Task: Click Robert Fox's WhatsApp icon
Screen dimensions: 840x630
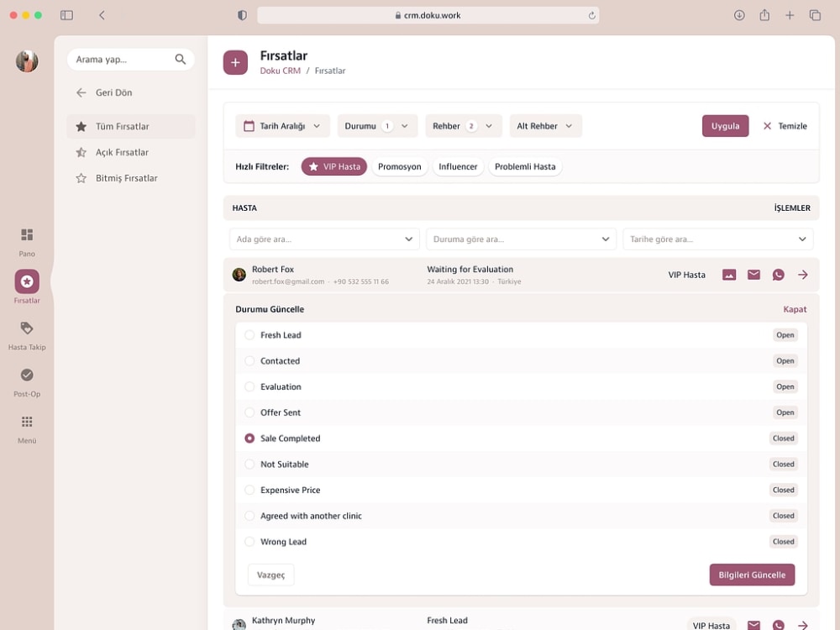Action: [779, 275]
